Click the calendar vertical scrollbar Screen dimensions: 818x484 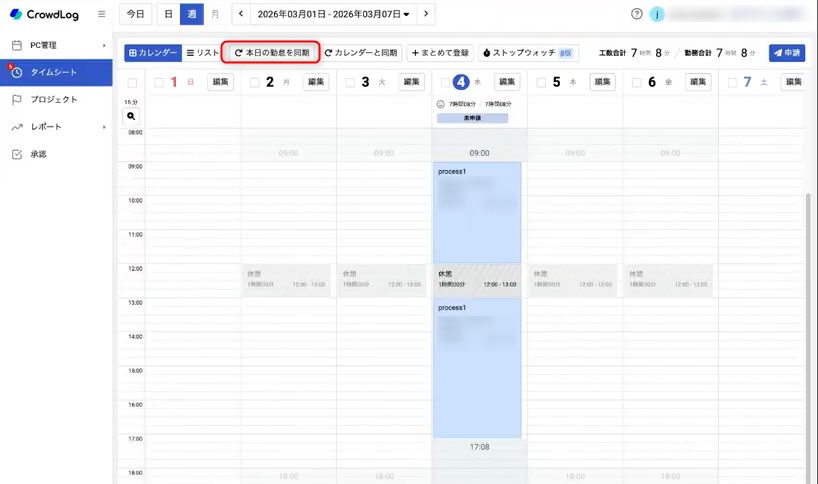coord(808,300)
